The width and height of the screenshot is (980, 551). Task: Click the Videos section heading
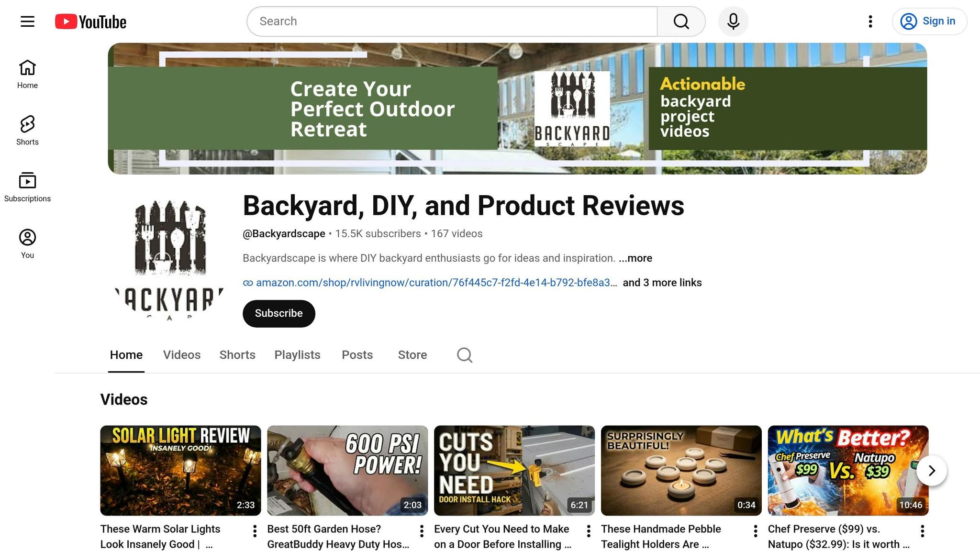click(x=124, y=399)
